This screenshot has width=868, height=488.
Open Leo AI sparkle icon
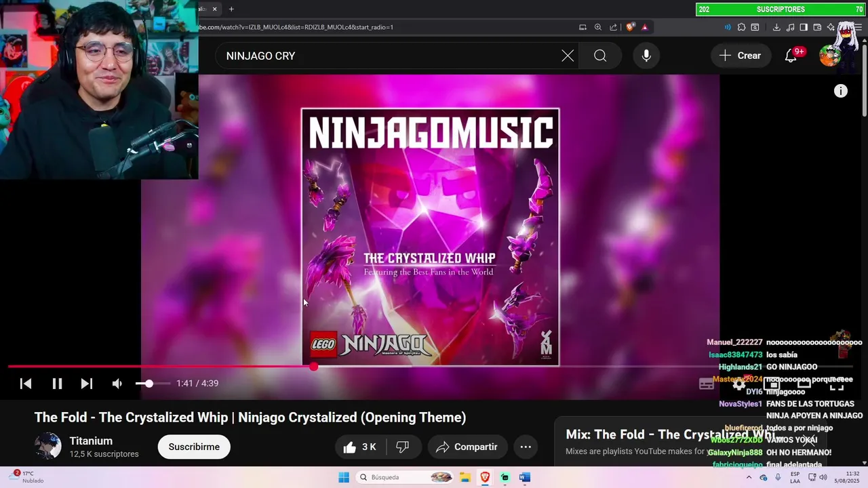tap(831, 27)
